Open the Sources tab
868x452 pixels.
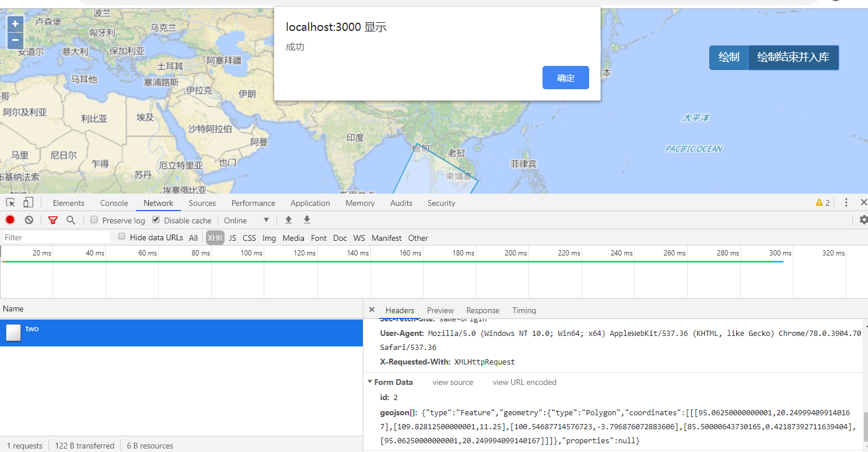coord(202,203)
